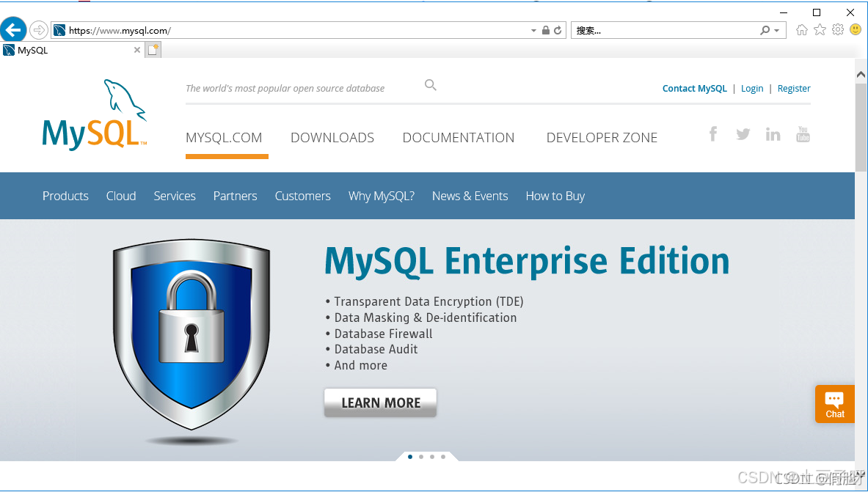Open Services menu item

tap(175, 196)
